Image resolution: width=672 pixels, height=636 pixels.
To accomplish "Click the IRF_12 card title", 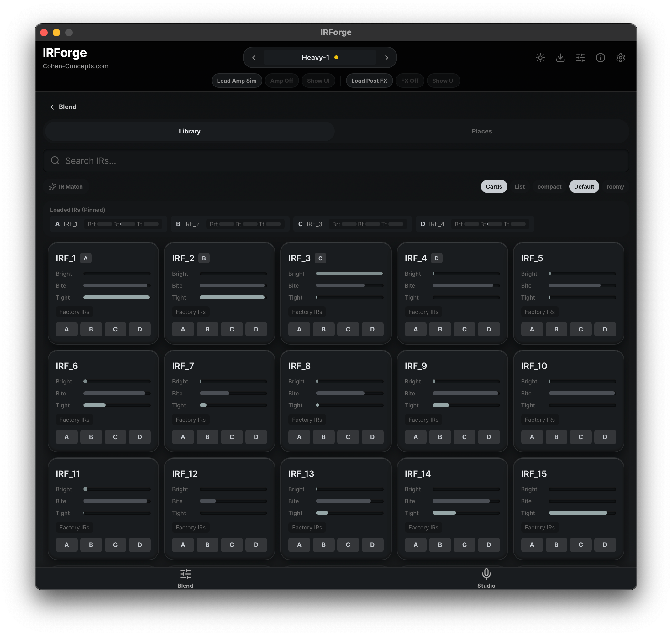I will pyautogui.click(x=185, y=474).
